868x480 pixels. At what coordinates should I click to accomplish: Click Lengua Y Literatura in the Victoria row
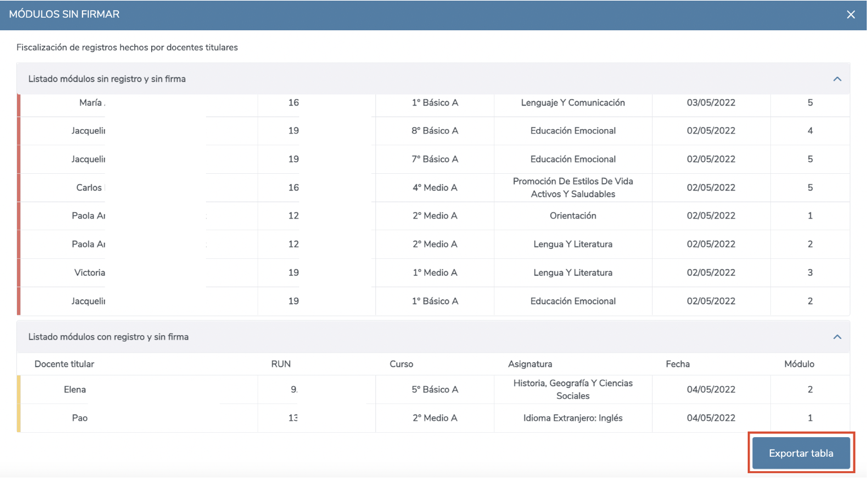click(x=573, y=273)
